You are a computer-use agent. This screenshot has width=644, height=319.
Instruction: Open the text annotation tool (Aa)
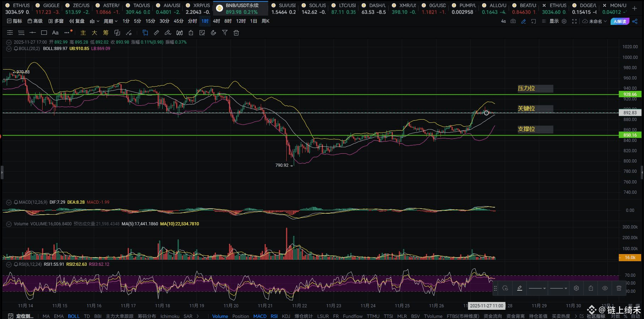click(55, 33)
